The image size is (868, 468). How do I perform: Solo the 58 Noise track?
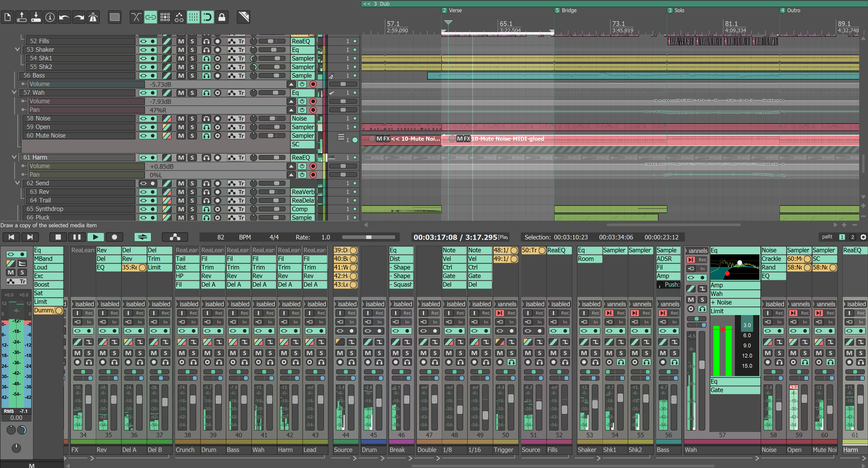[192, 119]
